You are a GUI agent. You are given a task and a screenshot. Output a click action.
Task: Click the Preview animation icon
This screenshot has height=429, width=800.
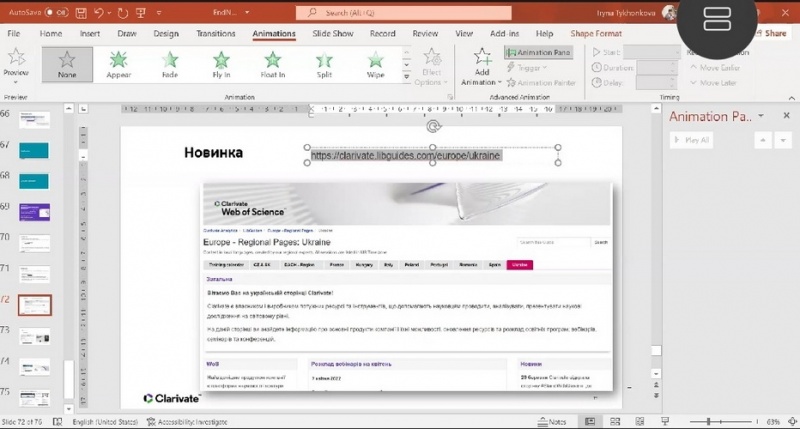coord(16,62)
